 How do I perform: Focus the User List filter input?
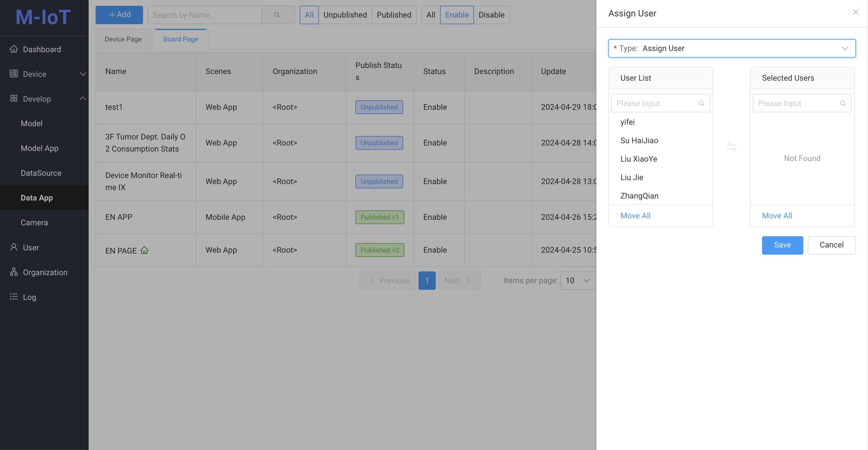pyautogui.click(x=660, y=103)
